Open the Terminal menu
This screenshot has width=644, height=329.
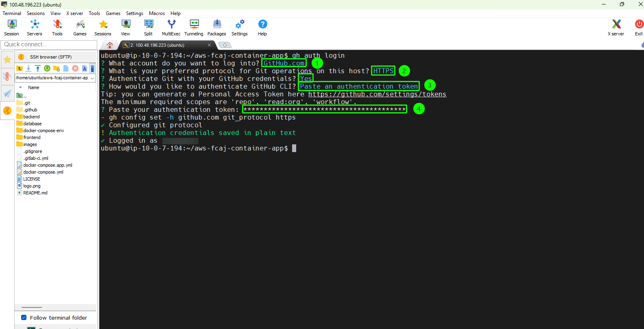pos(12,13)
